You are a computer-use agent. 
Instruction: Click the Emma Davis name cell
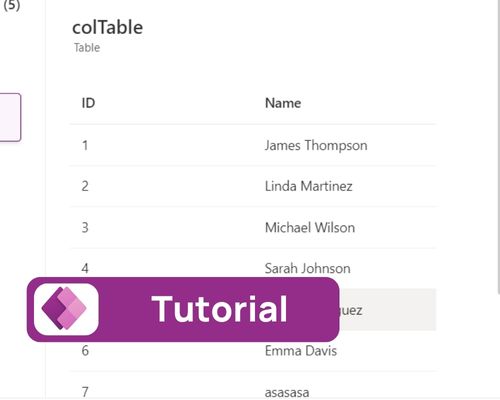(301, 351)
